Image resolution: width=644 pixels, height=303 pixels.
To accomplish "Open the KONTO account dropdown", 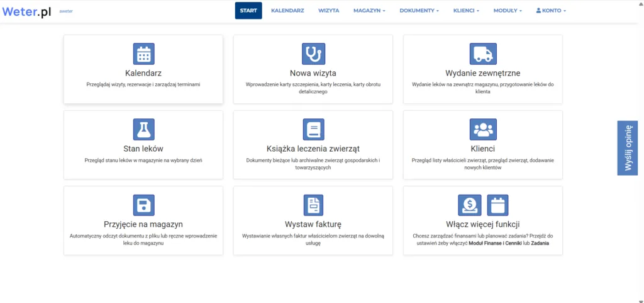I will click(x=551, y=11).
